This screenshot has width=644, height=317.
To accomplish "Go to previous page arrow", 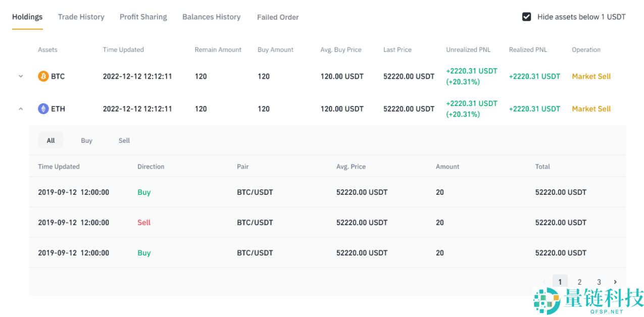I will point(544,282).
